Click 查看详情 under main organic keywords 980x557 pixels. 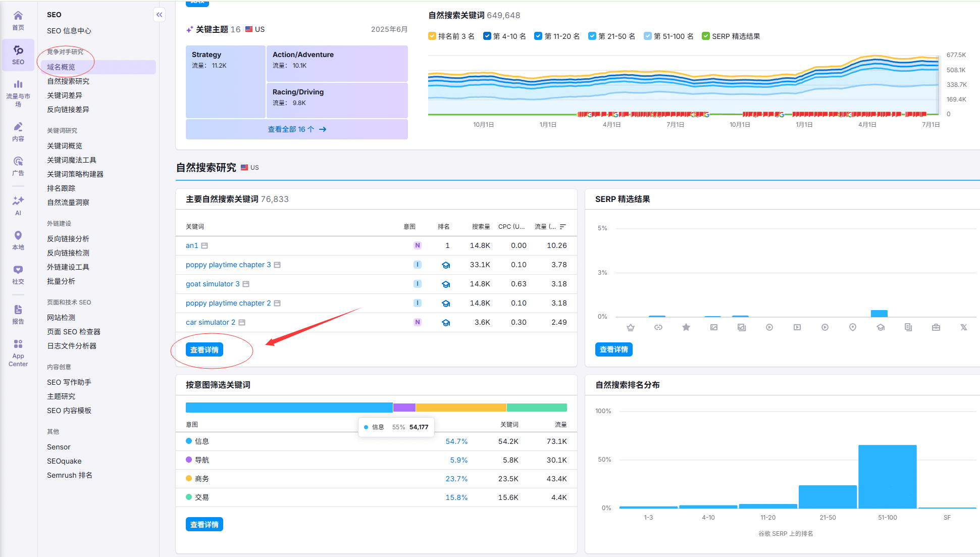click(204, 349)
